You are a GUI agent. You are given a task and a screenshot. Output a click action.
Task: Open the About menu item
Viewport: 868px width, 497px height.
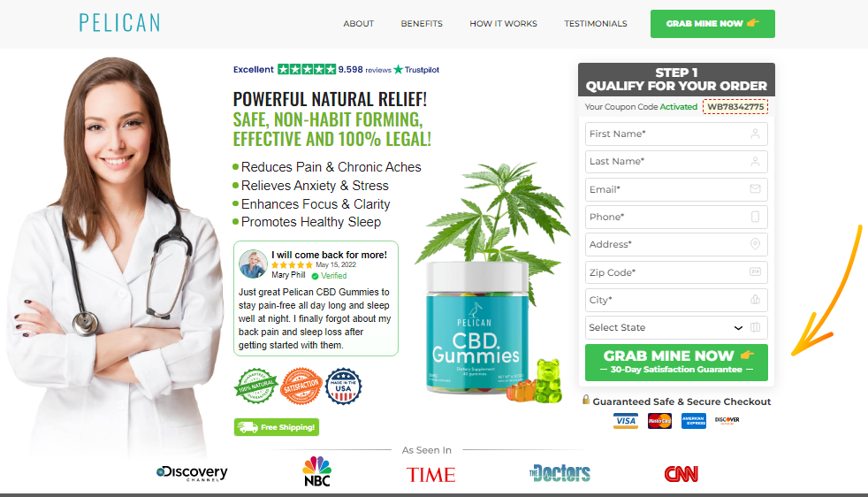[x=358, y=24]
